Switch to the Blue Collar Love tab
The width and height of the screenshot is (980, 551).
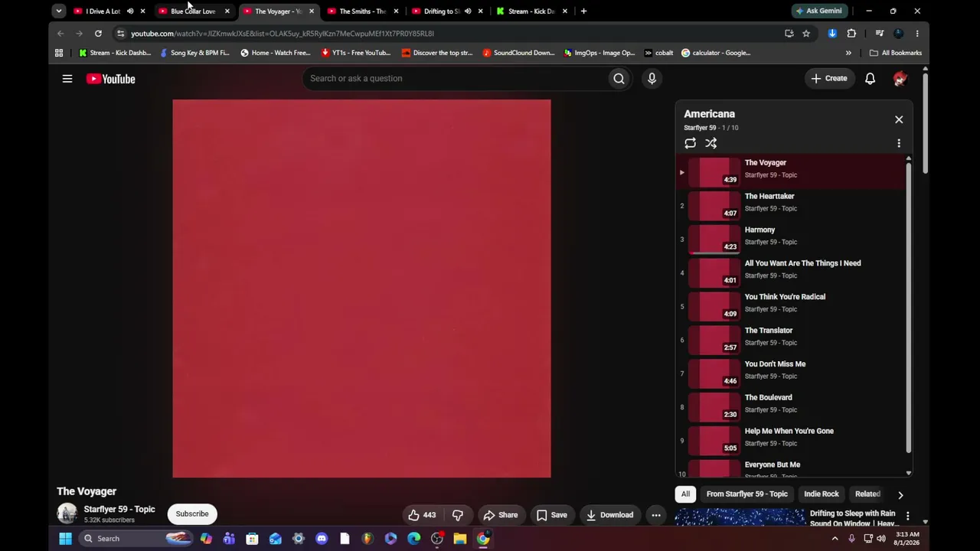tap(193, 11)
